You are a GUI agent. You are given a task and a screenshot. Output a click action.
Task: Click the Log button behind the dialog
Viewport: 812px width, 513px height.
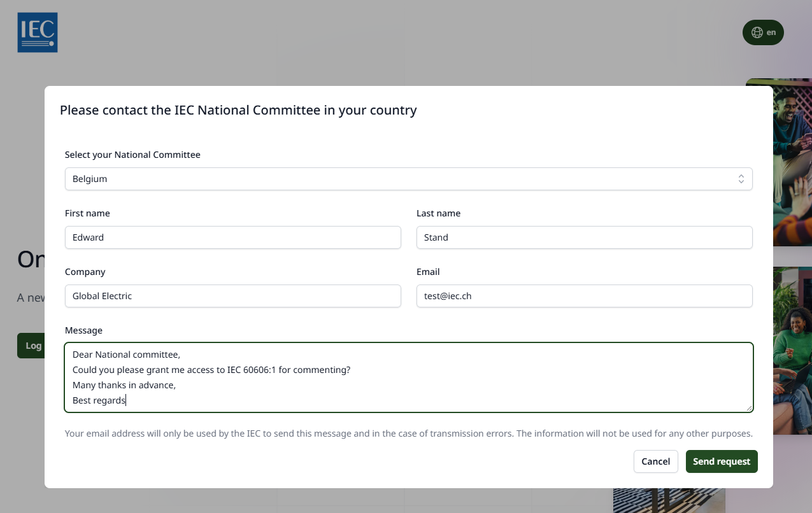(x=31, y=346)
